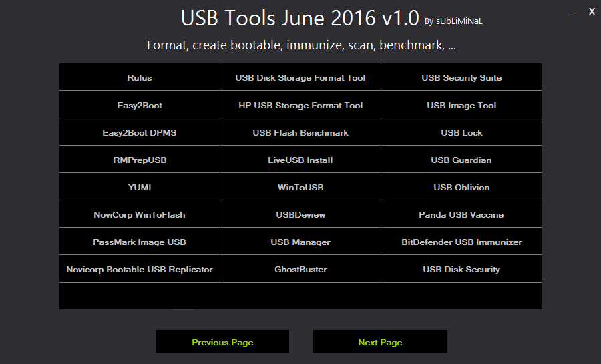Select Panda USB Vaccine

point(461,214)
